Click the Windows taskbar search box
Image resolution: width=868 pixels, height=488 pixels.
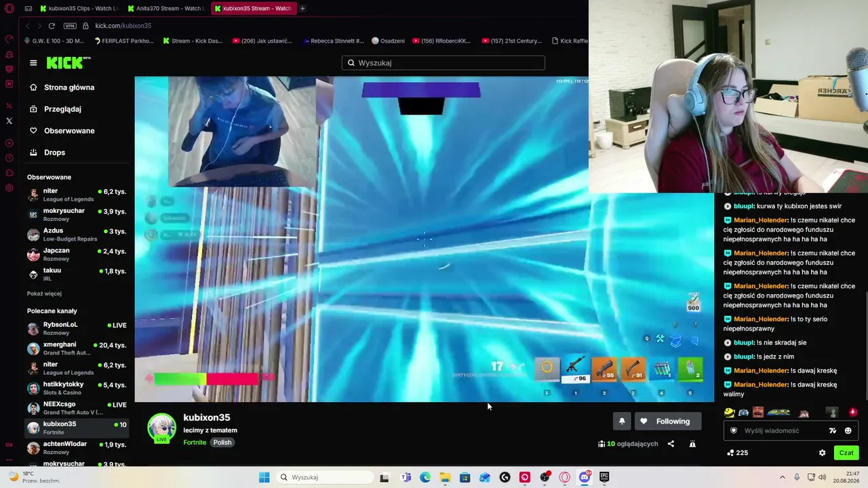[x=325, y=477]
